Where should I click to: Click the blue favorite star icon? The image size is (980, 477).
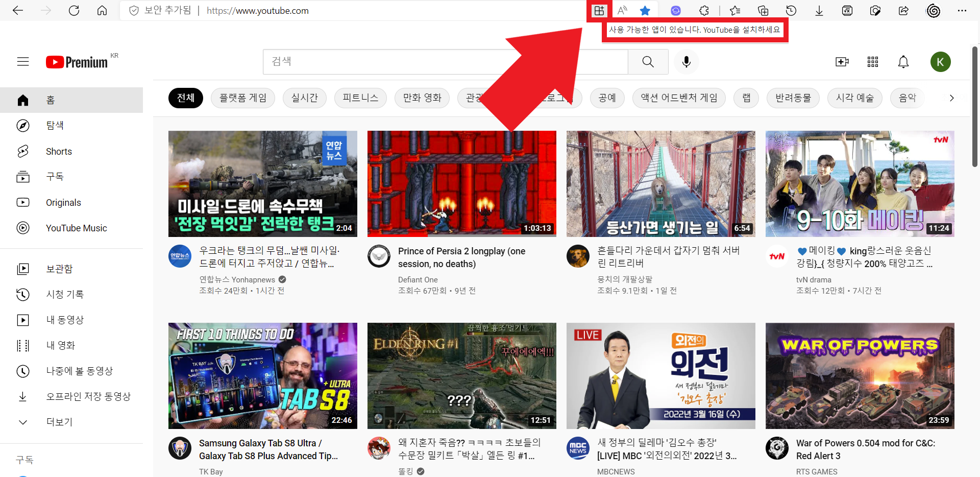[x=645, y=11]
